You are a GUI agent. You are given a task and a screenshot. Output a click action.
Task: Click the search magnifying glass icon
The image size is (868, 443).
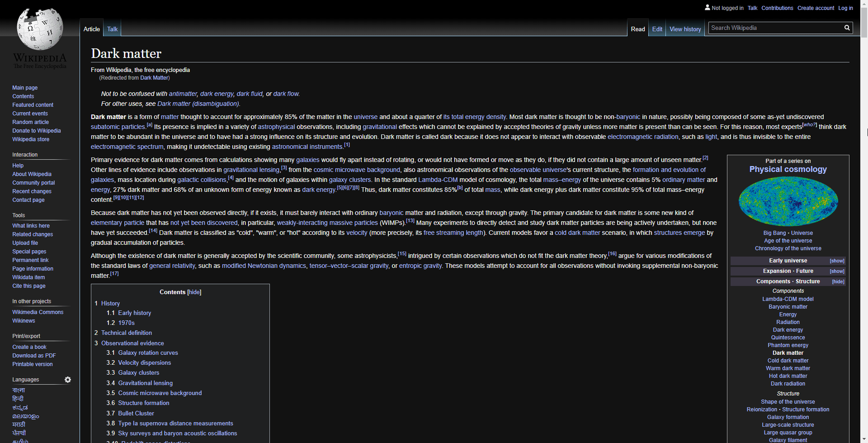tap(847, 28)
